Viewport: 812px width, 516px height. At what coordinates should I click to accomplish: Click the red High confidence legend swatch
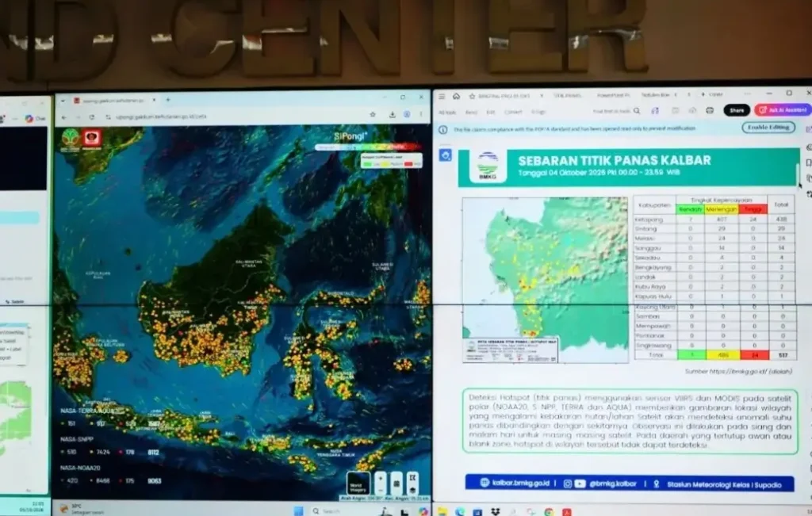[x=408, y=164]
